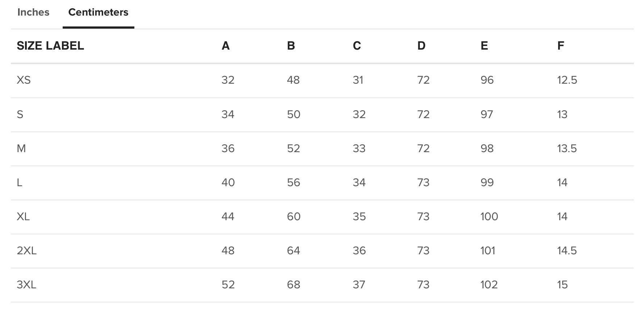
Task: Select the XS size row label
Action: tap(24, 80)
